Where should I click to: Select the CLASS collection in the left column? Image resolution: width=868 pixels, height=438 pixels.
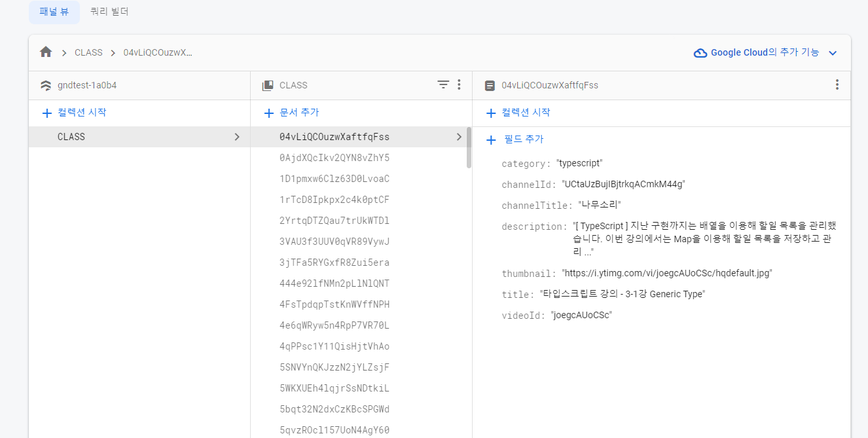[x=139, y=137]
